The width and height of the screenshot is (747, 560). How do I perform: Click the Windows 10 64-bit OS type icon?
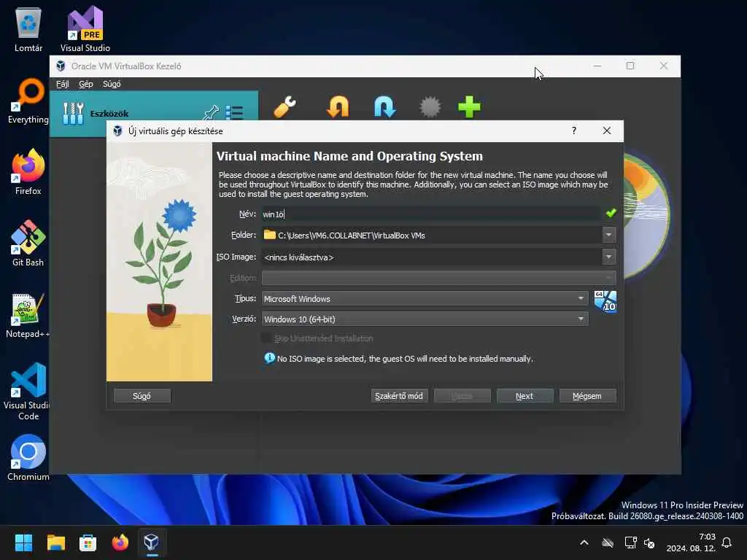[x=605, y=302]
